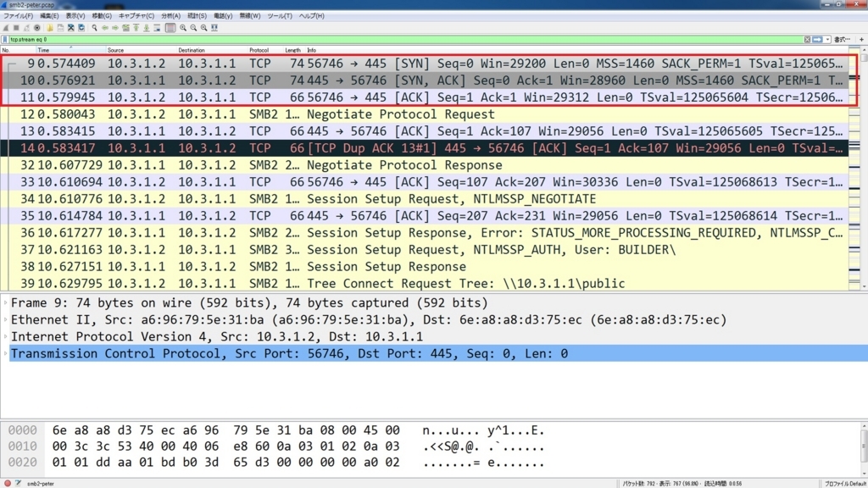Image resolution: width=868 pixels, height=488 pixels.
Task: Expand the Ethernet II detail row
Action: (x=6, y=319)
